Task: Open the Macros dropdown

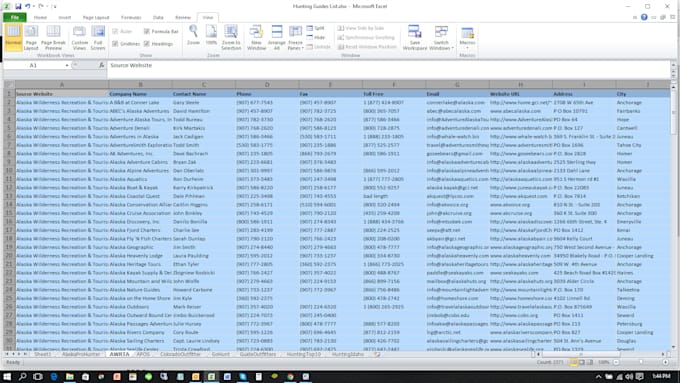Action: pyautogui.click(x=467, y=38)
